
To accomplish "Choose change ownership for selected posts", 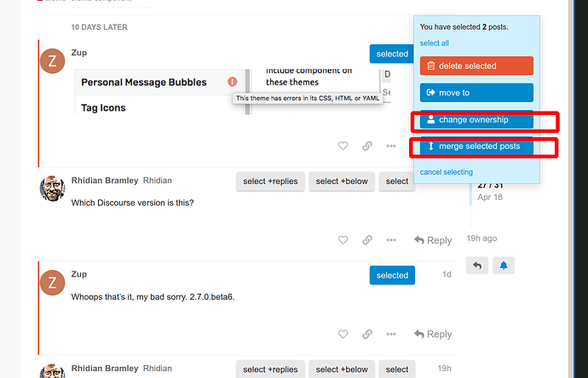I will tap(476, 119).
